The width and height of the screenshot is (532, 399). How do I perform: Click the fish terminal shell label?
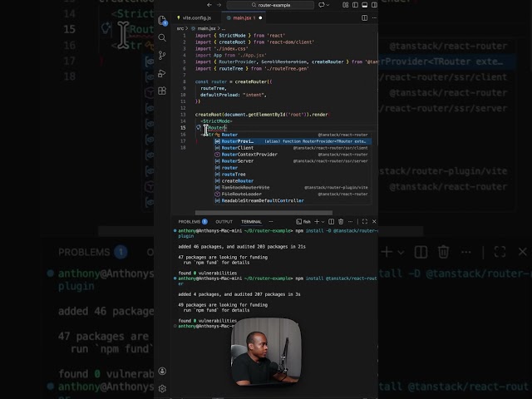[303, 222]
